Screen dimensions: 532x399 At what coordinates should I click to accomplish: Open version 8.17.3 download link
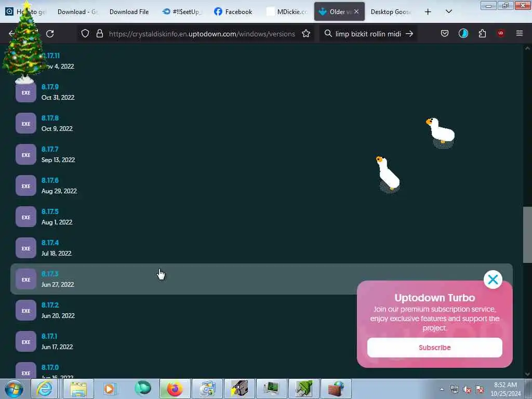(x=50, y=274)
